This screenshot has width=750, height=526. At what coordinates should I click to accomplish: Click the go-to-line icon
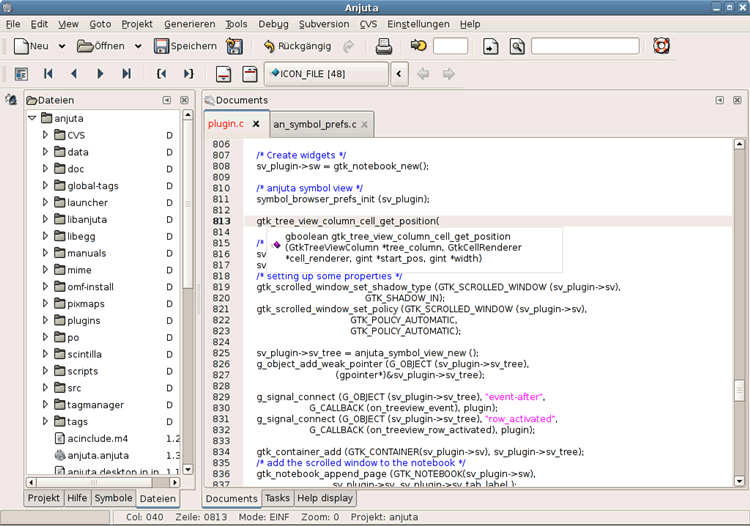pyautogui.click(x=418, y=46)
